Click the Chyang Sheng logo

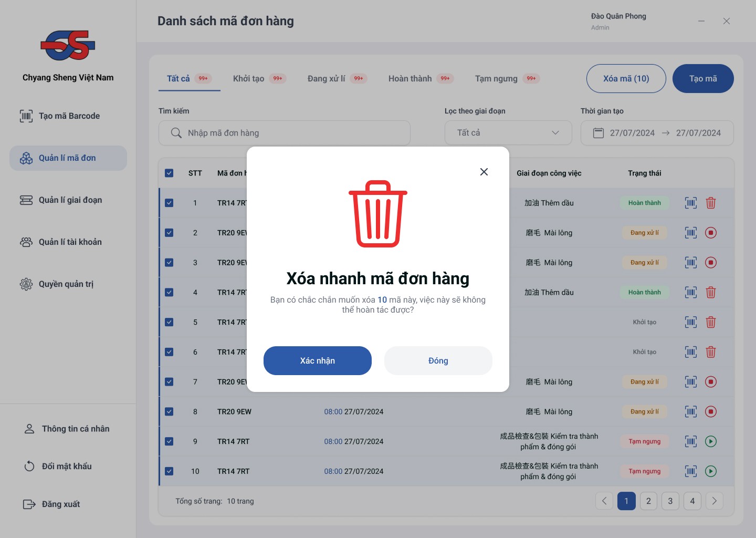pos(68,45)
